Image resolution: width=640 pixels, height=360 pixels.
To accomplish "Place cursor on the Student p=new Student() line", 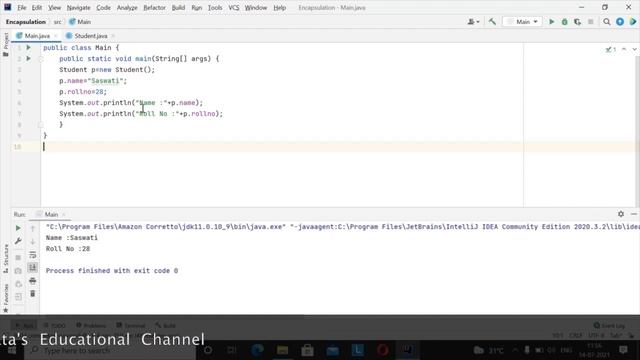I will coord(107,70).
